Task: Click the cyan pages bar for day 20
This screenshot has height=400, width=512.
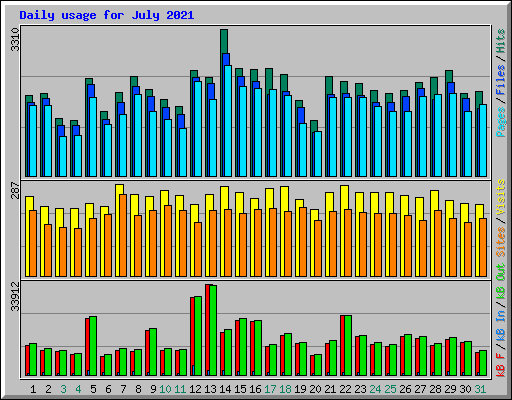Action: (318, 154)
